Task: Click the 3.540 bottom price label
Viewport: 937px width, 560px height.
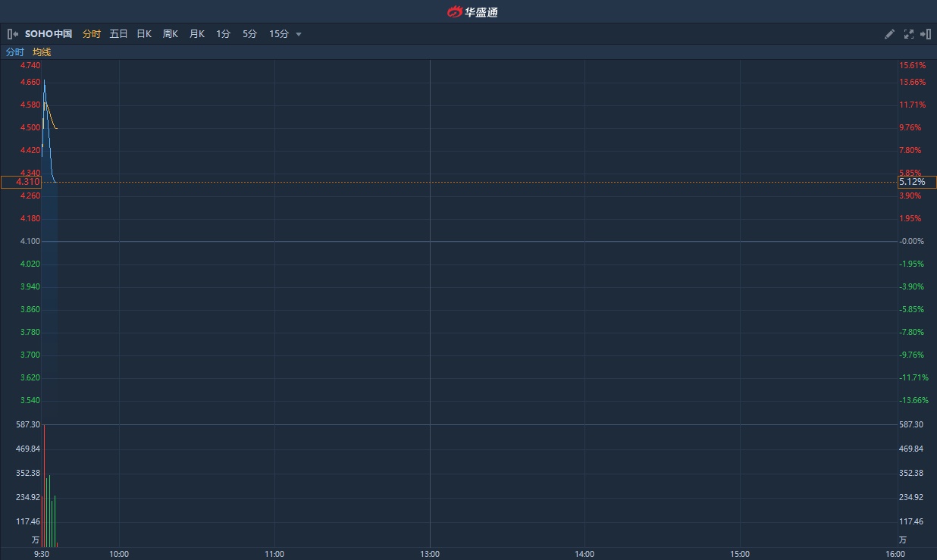Action: tap(30, 400)
